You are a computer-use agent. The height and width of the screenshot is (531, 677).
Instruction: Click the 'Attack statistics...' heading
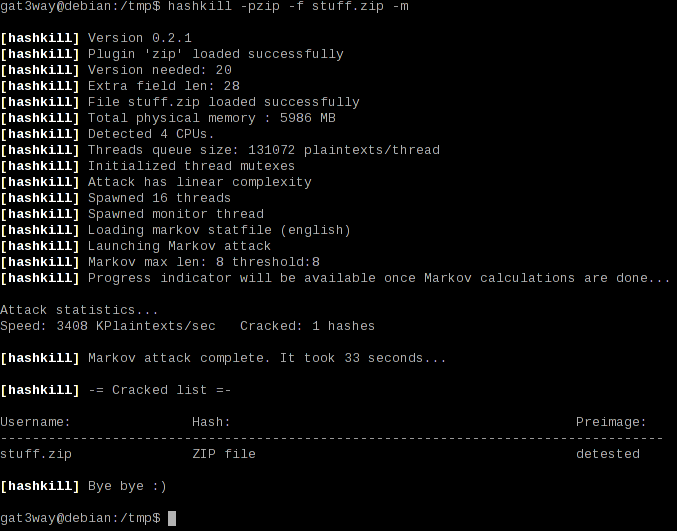79,310
